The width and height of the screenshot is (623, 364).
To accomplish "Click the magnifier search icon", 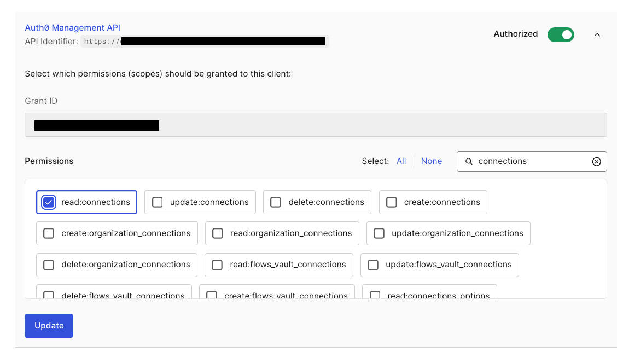I will pyautogui.click(x=469, y=162).
